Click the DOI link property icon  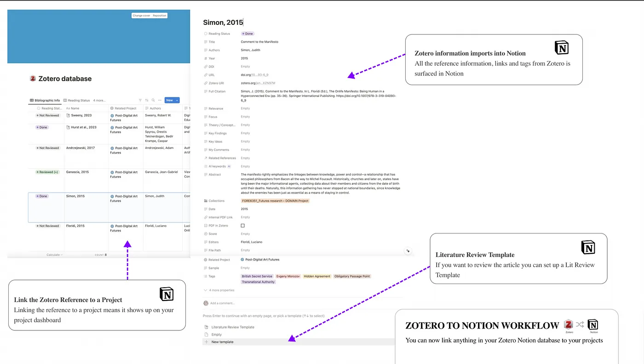click(206, 67)
